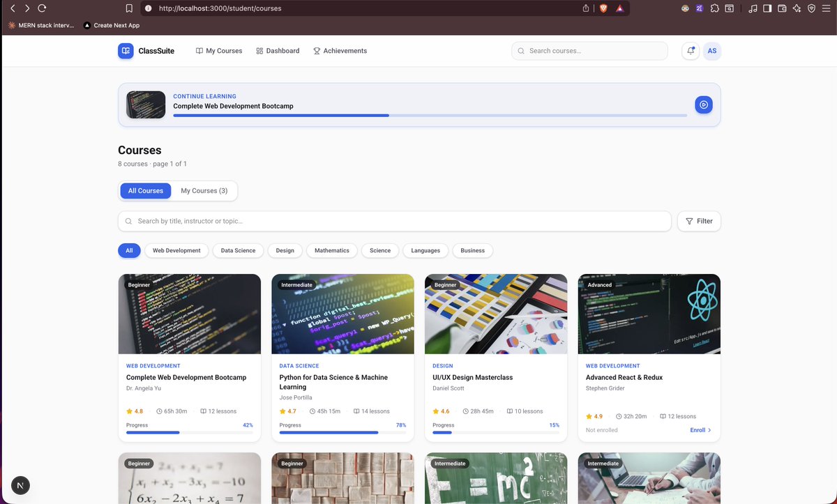
Task: Click the Search by title, instructor or topic field
Action: [x=395, y=221]
